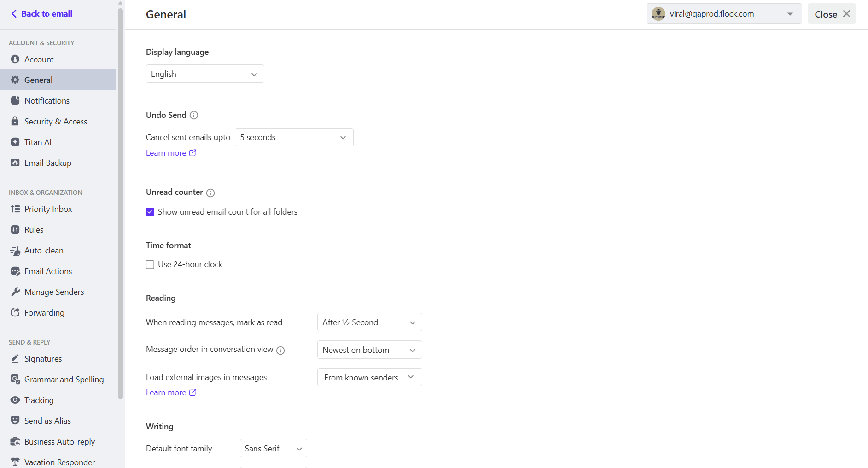Open Titan AI settings via its icon

click(15, 142)
